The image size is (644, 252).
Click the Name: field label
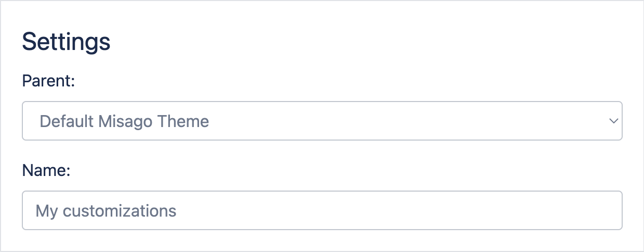click(x=46, y=171)
